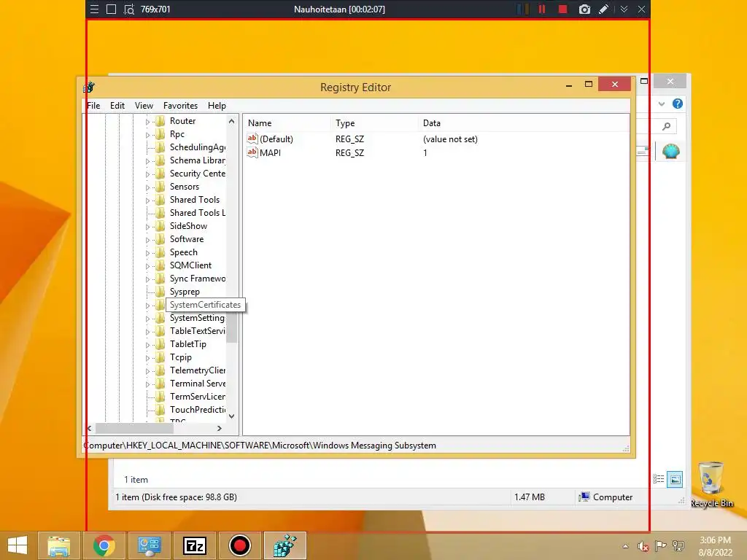Select the Terminal Server key
The width and height of the screenshot is (747, 560).
(x=197, y=384)
